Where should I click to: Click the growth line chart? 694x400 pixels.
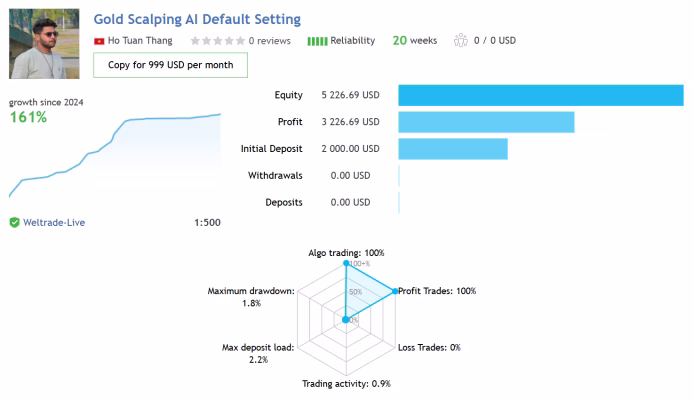[x=115, y=155]
